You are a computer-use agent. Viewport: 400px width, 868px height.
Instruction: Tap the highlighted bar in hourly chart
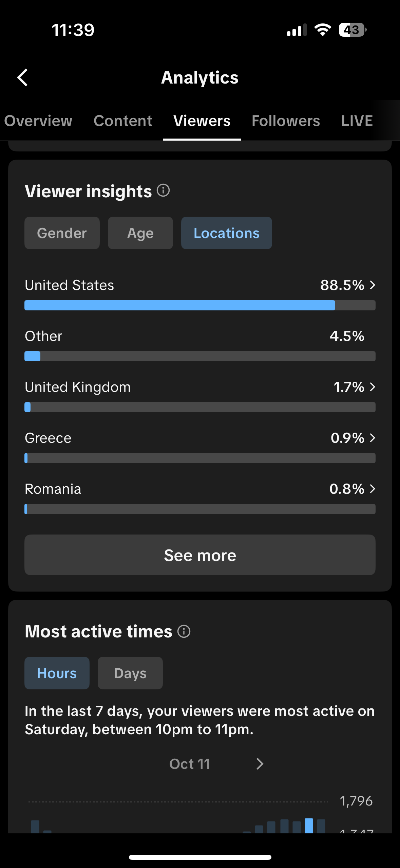[x=309, y=825]
